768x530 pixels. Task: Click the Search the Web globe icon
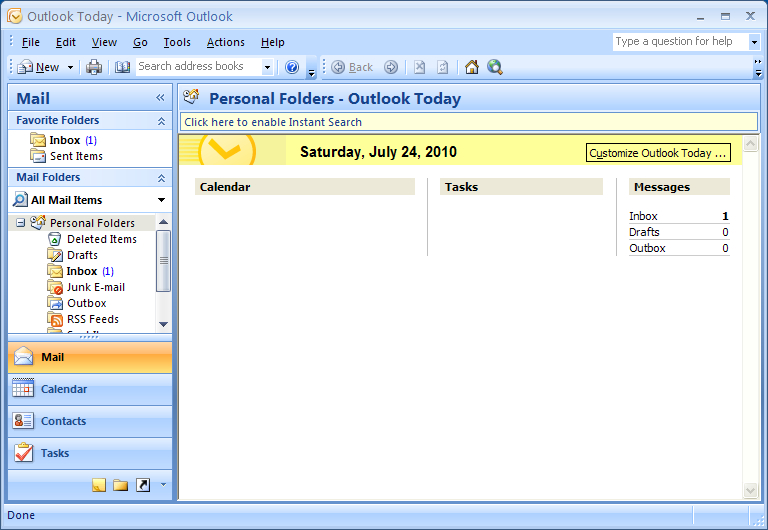(495, 67)
